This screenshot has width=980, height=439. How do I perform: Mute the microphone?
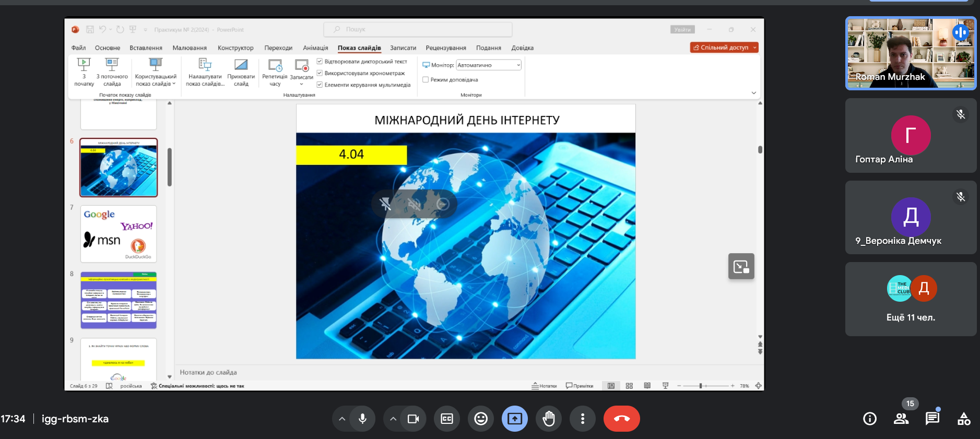coord(362,419)
